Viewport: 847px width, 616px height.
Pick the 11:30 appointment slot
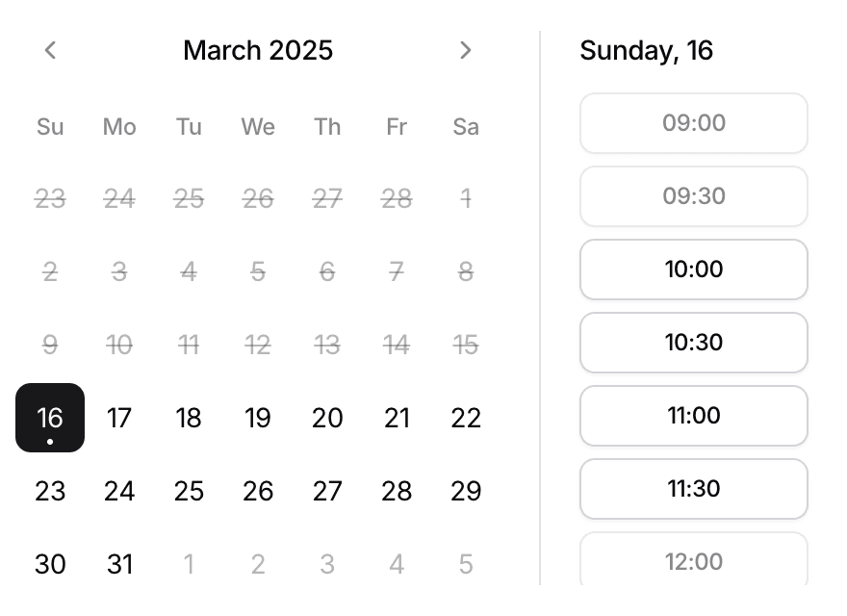pos(693,489)
